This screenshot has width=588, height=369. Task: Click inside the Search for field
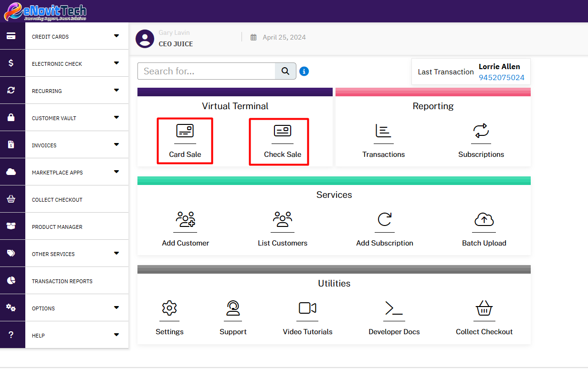pos(206,71)
